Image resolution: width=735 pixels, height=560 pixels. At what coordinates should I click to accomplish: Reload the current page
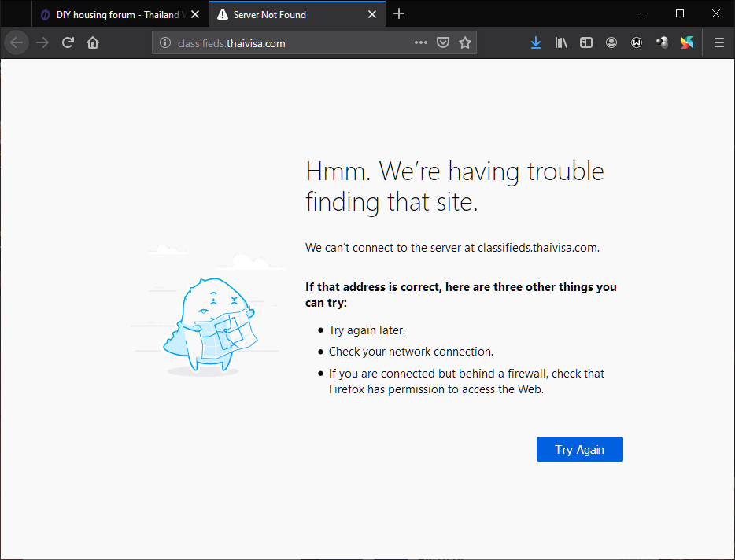68,42
